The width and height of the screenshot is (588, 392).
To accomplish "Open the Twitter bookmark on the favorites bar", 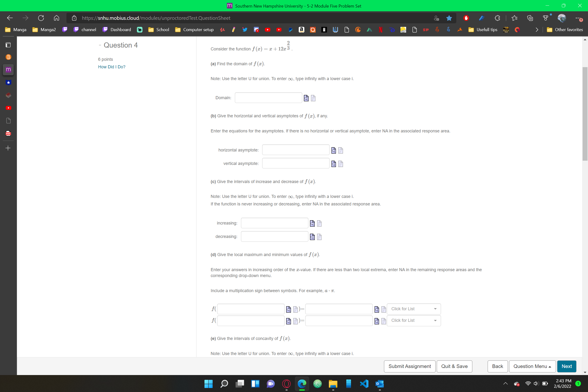I will pos(245,29).
